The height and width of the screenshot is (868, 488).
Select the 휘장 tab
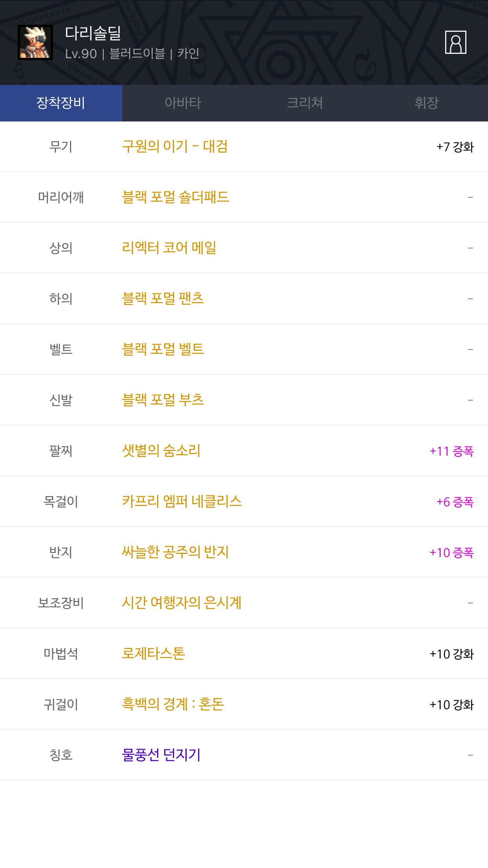click(x=427, y=103)
